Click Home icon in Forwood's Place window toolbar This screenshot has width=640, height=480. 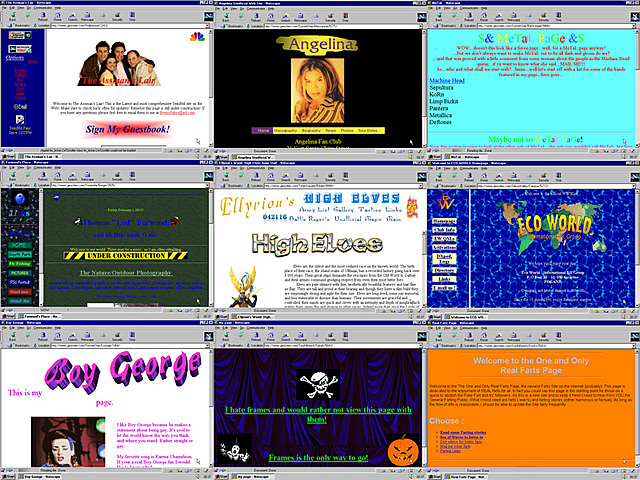58,176
